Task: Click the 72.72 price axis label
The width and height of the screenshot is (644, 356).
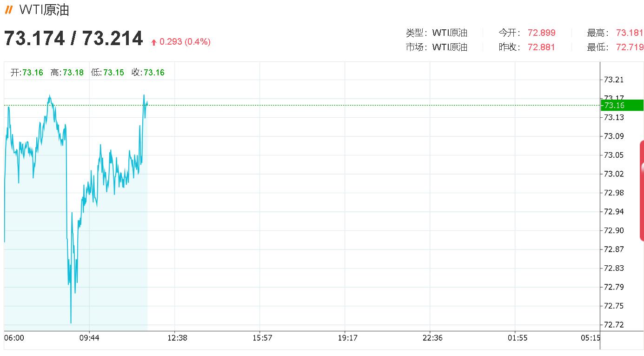Action: [x=613, y=324]
